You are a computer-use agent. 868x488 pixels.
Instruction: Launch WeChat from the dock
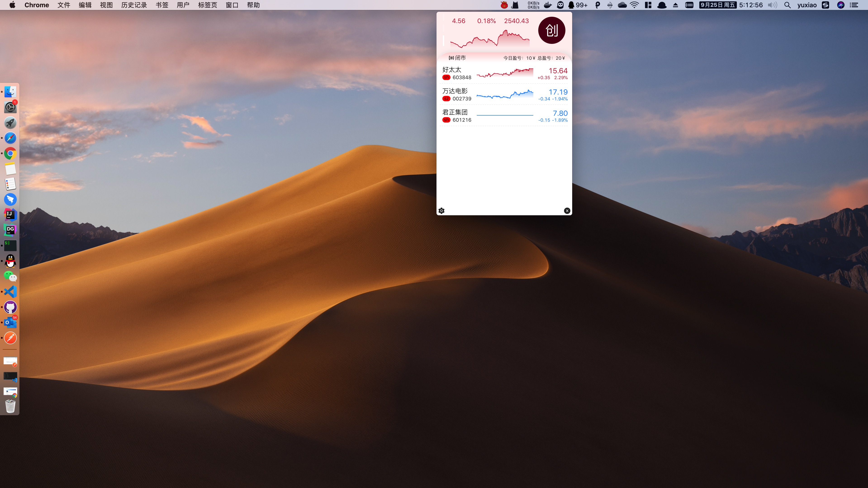pyautogui.click(x=11, y=277)
